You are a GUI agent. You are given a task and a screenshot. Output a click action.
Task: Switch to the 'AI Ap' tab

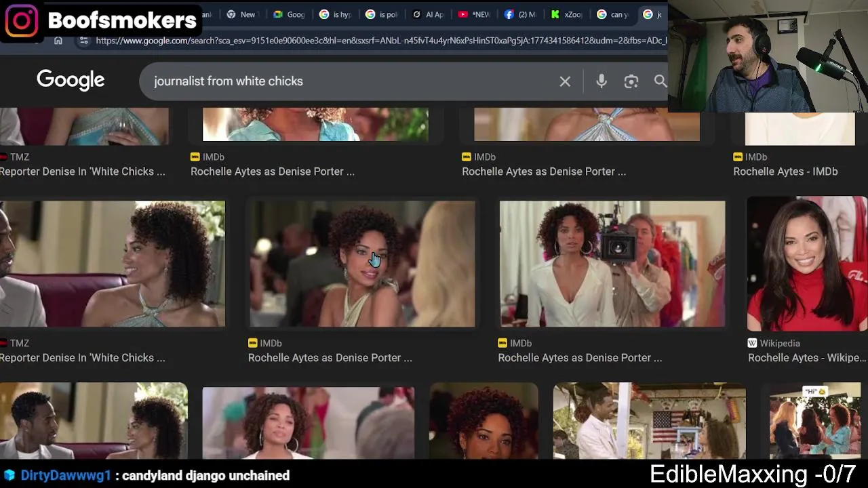pos(428,14)
